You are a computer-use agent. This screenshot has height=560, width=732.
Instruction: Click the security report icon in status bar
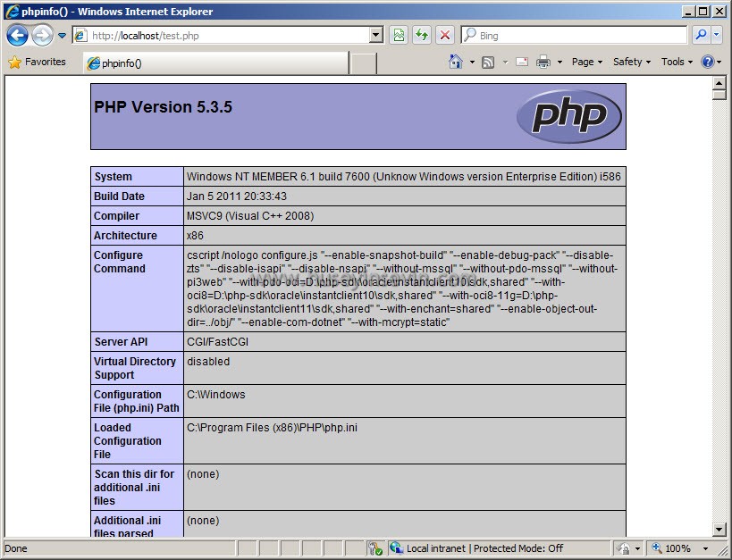[x=374, y=548]
